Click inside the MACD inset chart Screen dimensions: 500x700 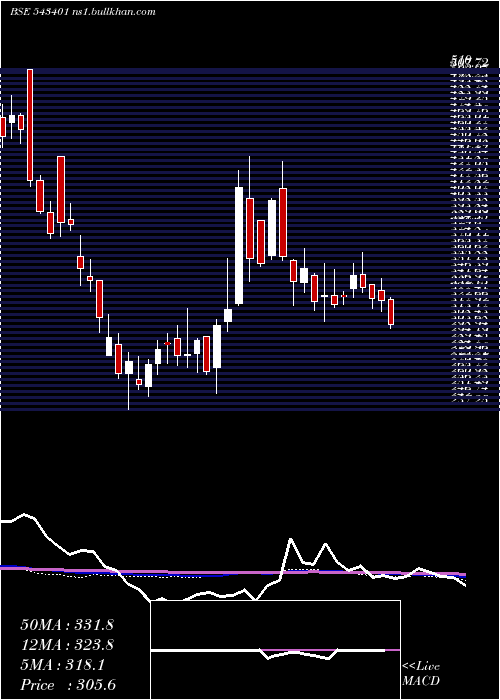coord(275,650)
